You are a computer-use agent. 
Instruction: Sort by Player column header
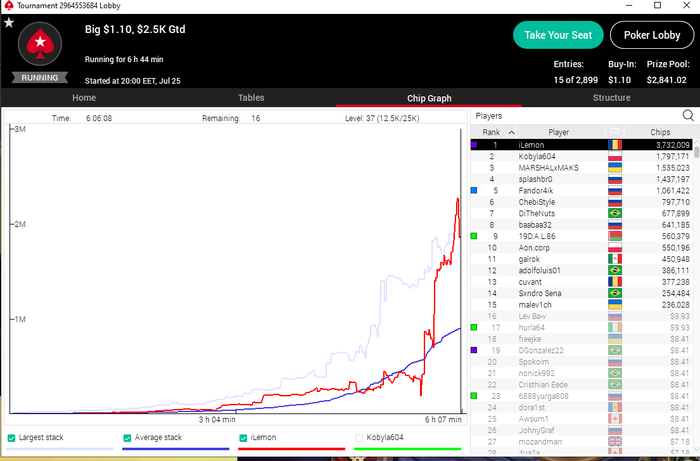pyautogui.click(x=558, y=132)
